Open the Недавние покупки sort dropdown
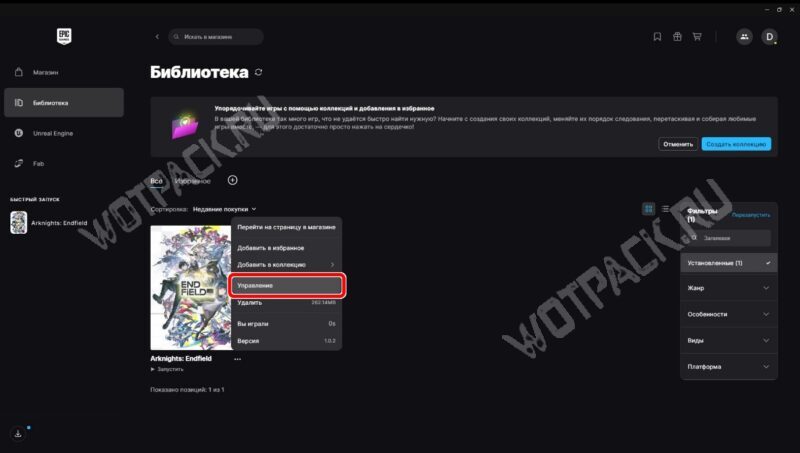Screen dimensions: 800x453 coord(224,209)
